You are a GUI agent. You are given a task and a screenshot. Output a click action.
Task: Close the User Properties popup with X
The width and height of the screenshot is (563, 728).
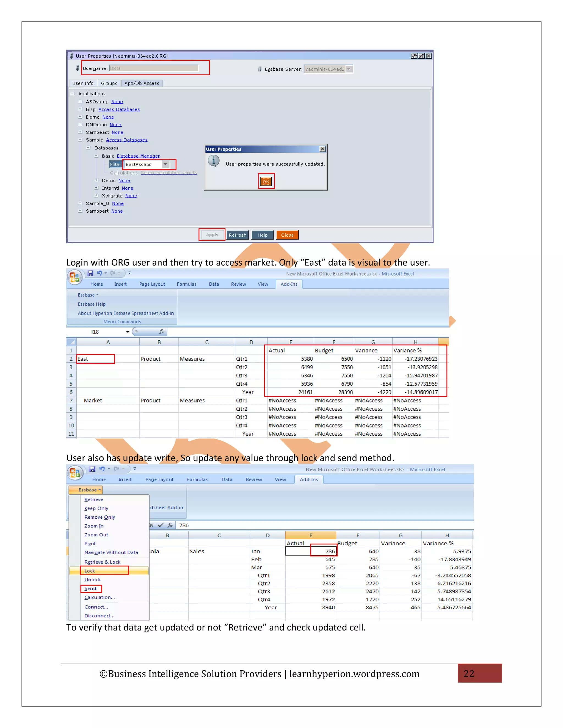[x=322, y=149]
